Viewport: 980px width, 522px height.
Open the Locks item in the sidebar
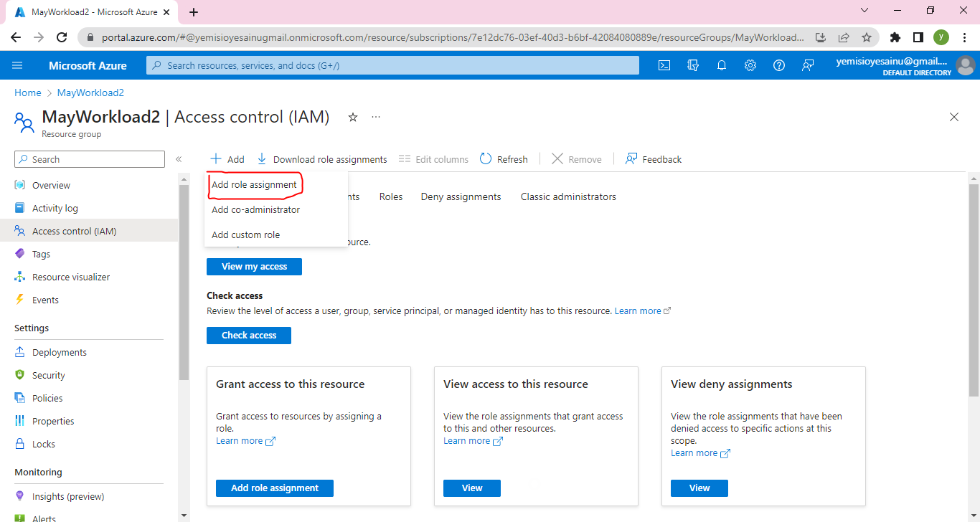click(x=44, y=445)
